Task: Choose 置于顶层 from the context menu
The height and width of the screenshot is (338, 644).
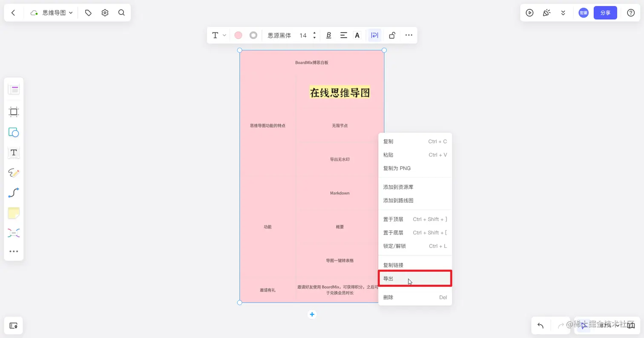Action: click(x=415, y=219)
